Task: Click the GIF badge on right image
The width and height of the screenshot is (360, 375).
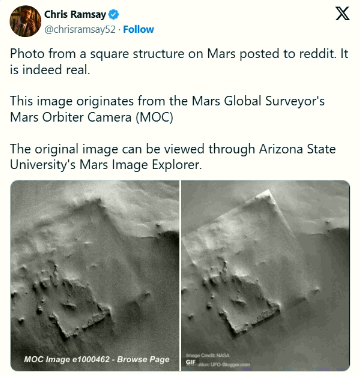Action: click(x=190, y=362)
